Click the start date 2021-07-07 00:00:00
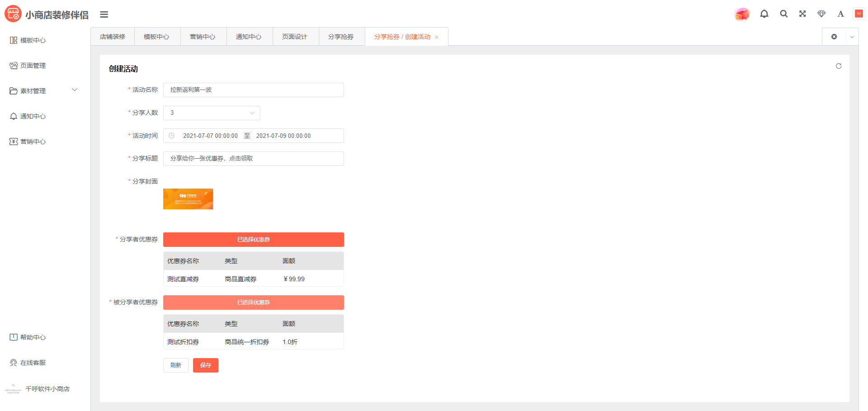 tap(210, 136)
